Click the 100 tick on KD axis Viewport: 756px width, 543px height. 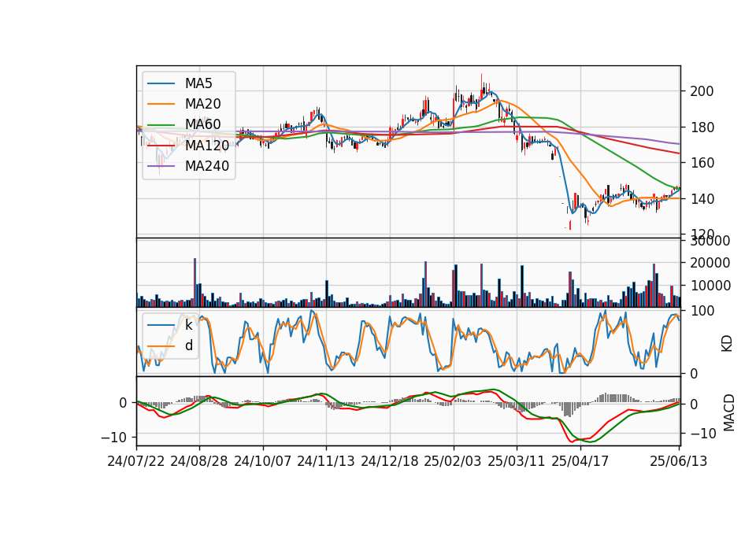coord(702,311)
